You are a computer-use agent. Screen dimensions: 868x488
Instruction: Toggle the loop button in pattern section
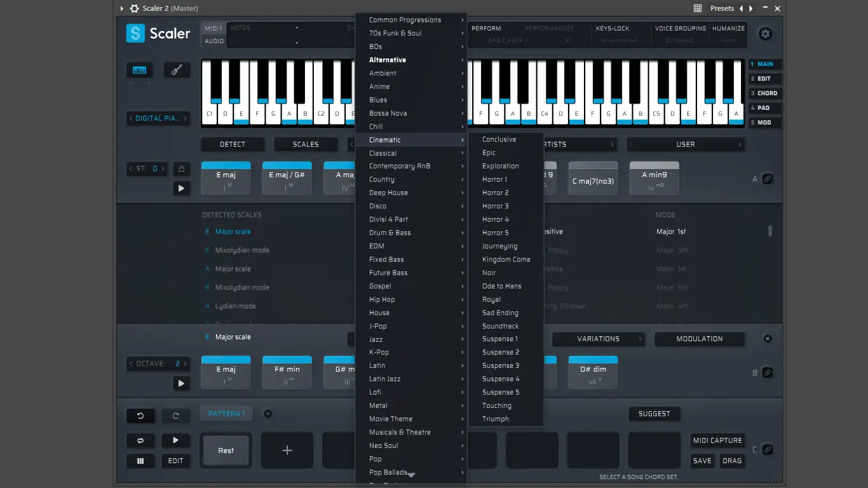click(140, 440)
